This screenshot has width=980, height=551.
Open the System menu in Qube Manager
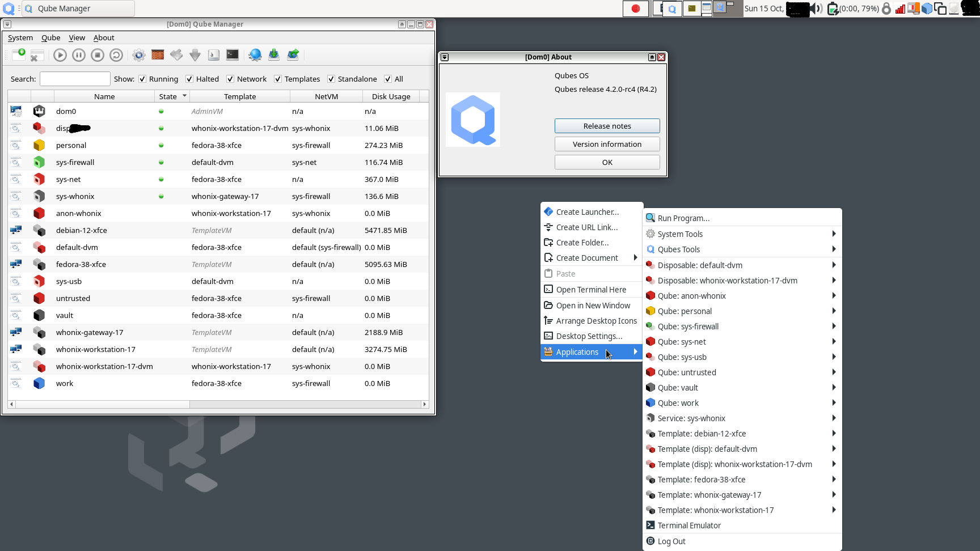pyautogui.click(x=20, y=37)
